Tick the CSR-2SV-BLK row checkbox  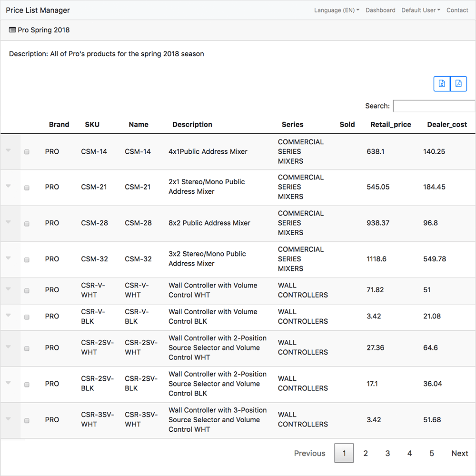pyautogui.click(x=27, y=384)
